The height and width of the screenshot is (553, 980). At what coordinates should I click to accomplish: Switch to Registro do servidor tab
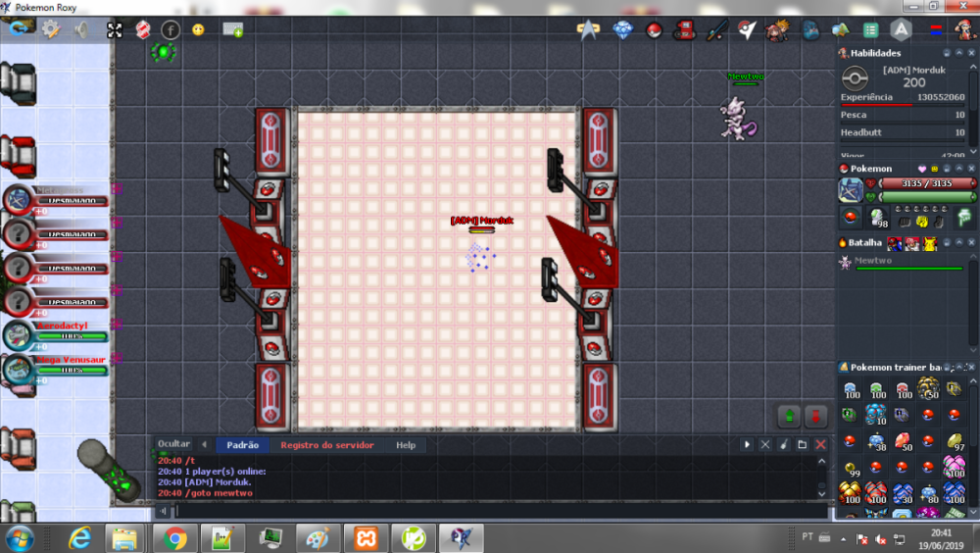point(326,445)
